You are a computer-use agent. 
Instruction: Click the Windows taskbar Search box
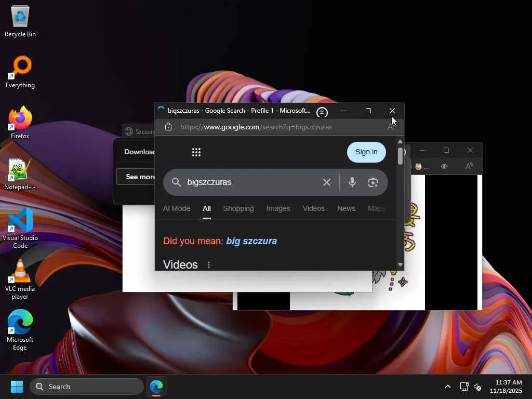[x=87, y=387]
